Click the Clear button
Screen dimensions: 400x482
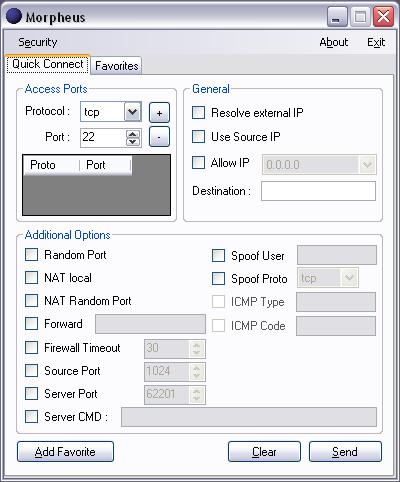[264, 452]
